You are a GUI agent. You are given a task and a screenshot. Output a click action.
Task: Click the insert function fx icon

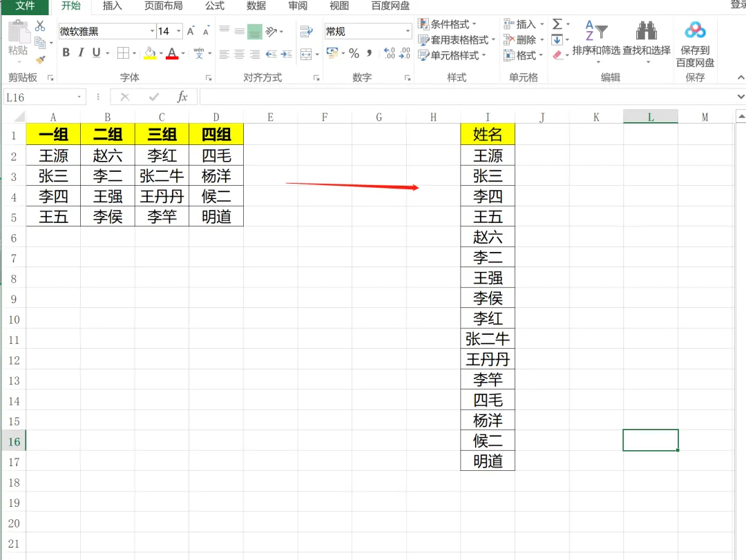click(182, 97)
